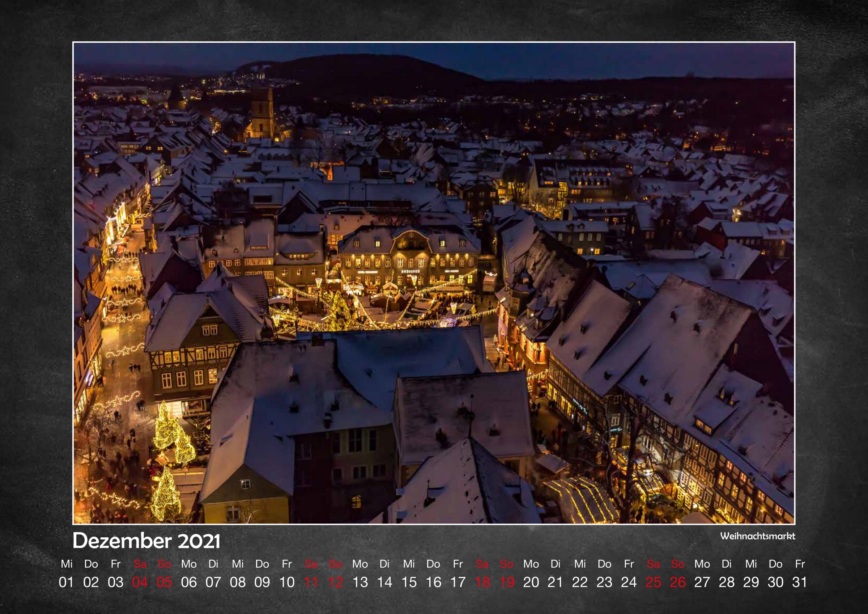Screen dimensions: 868x614
Task: Select date 03 in the calendar row
Action: tap(115, 582)
